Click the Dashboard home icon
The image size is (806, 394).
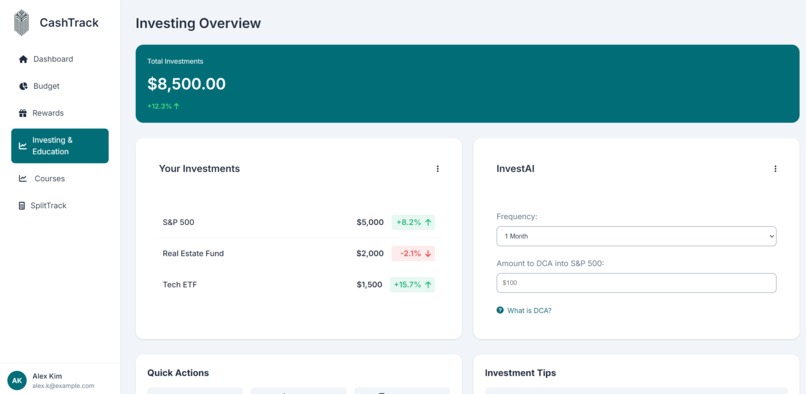pyautogui.click(x=23, y=59)
